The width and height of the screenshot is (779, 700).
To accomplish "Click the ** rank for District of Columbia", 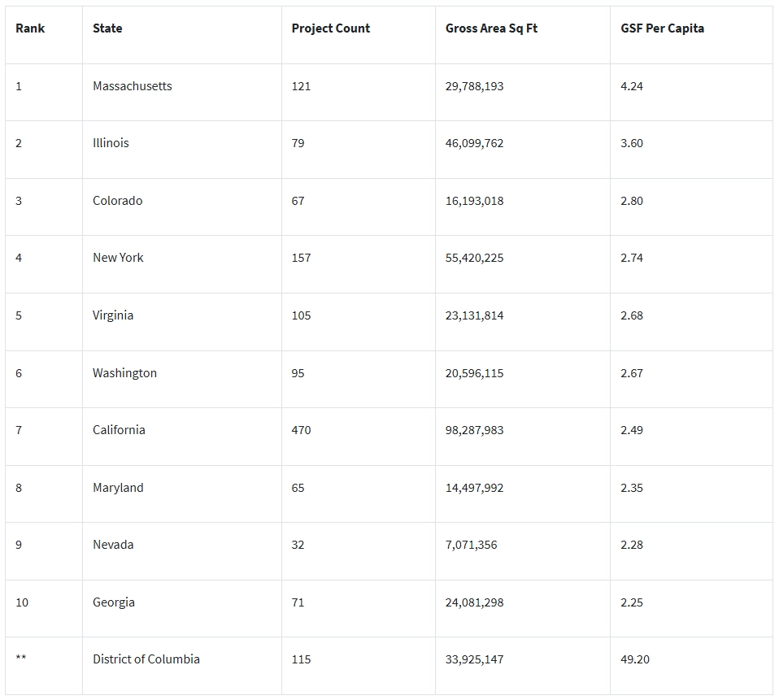I will pyautogui.click(x=21, y=657).
